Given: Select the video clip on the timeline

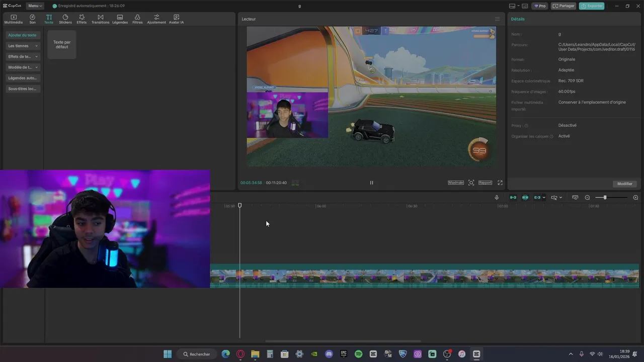Looking at the screenshot, I should [424, 276].
